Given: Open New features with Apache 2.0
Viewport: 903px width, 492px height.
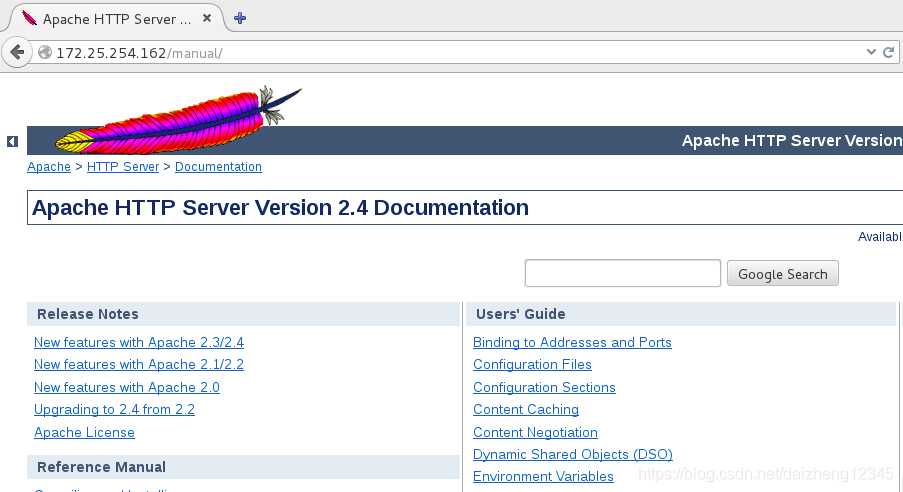Looking at the screenshot, I should [x=127, y=387].
